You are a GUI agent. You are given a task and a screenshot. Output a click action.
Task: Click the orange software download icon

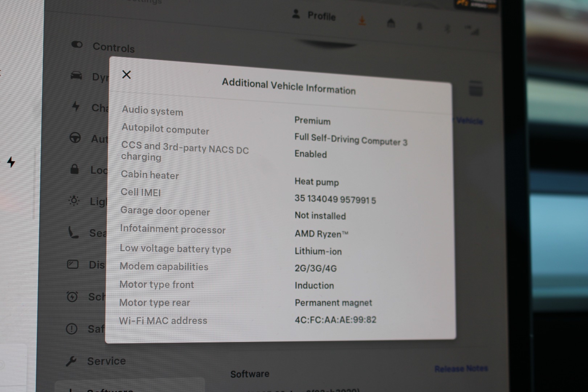coord(362,21)
